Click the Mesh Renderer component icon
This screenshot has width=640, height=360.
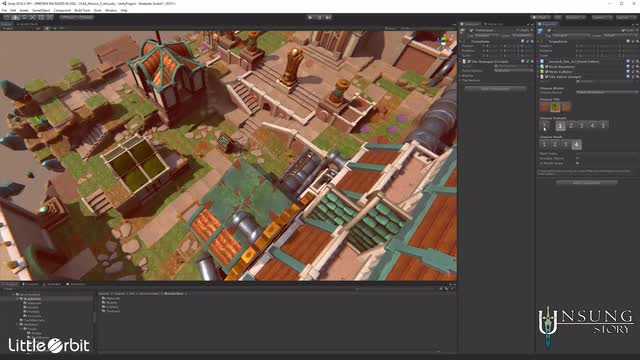(542, 67)
